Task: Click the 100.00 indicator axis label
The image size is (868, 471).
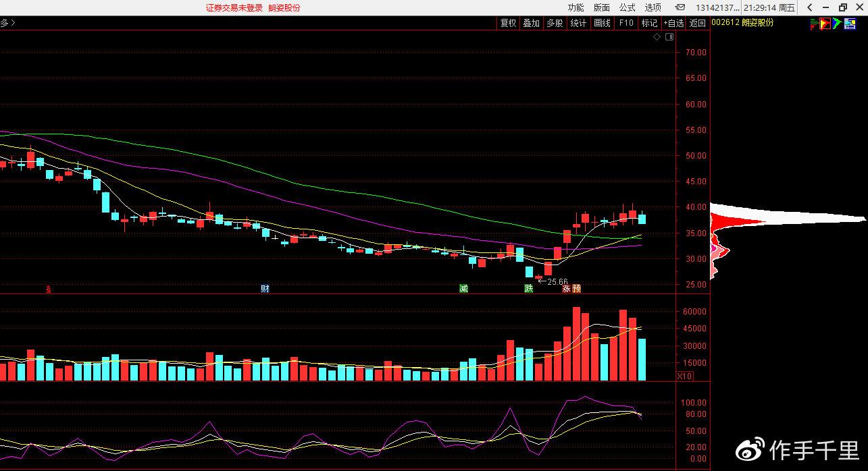Action: (694, 402)
